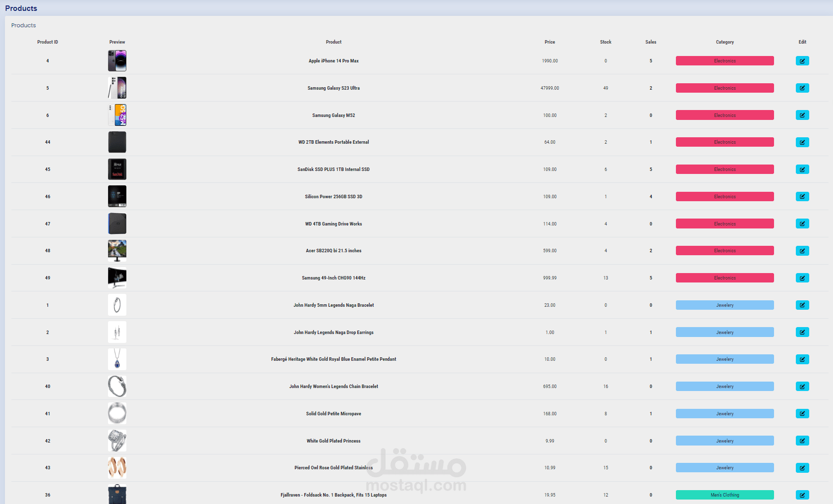Click the price 695.00
The image size is (833, 504).
pyautogui.click(x=550, y=387)
